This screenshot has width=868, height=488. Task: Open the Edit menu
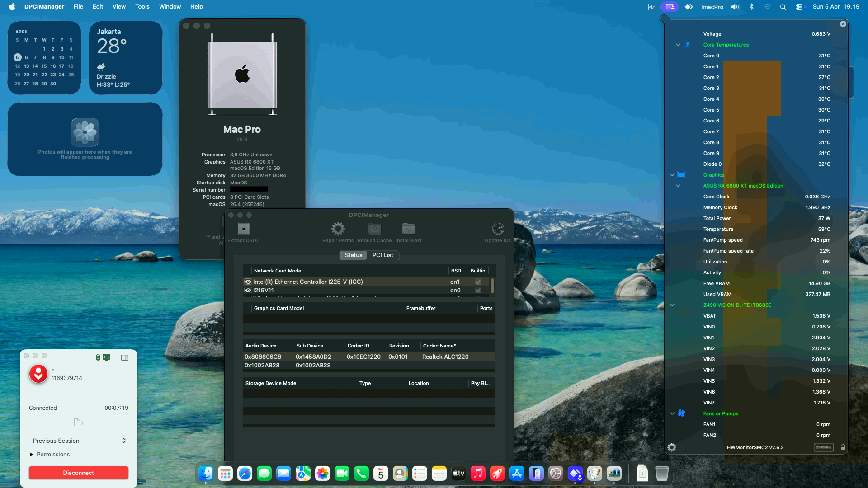98,7
